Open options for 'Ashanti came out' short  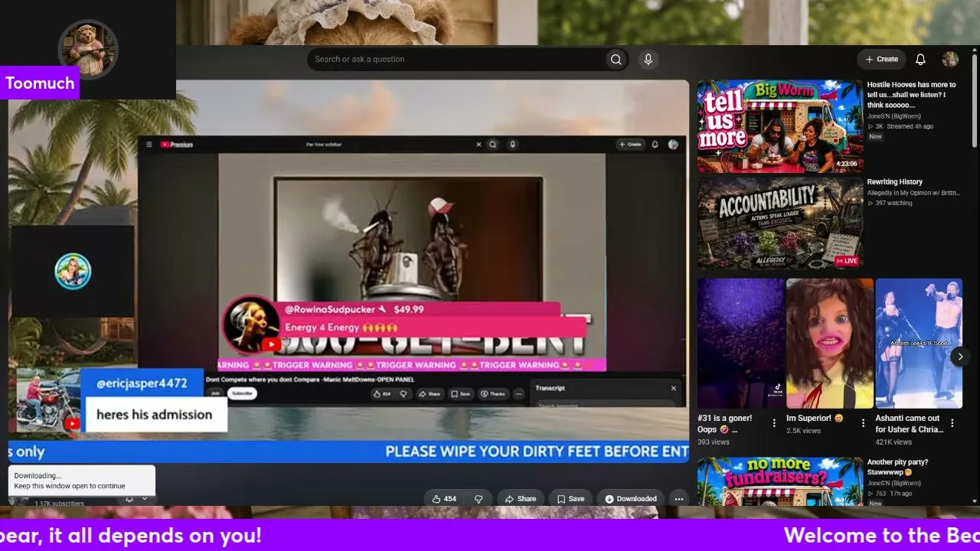coord(952,423)
